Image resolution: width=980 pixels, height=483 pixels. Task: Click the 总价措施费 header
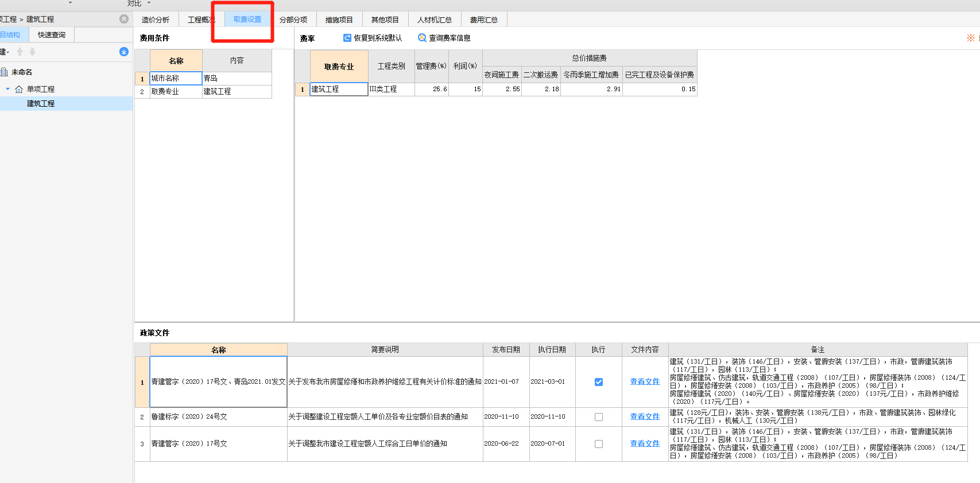tap(590, 58)
